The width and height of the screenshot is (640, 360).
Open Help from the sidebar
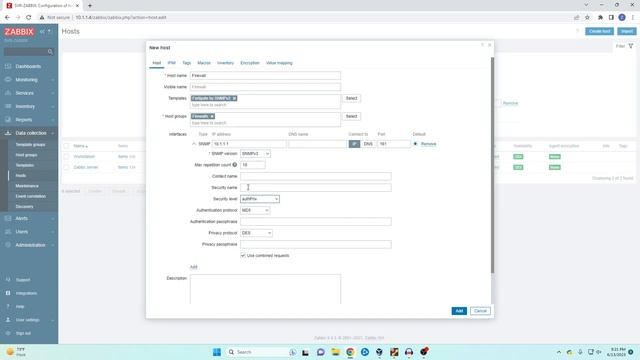click(20, 307)
